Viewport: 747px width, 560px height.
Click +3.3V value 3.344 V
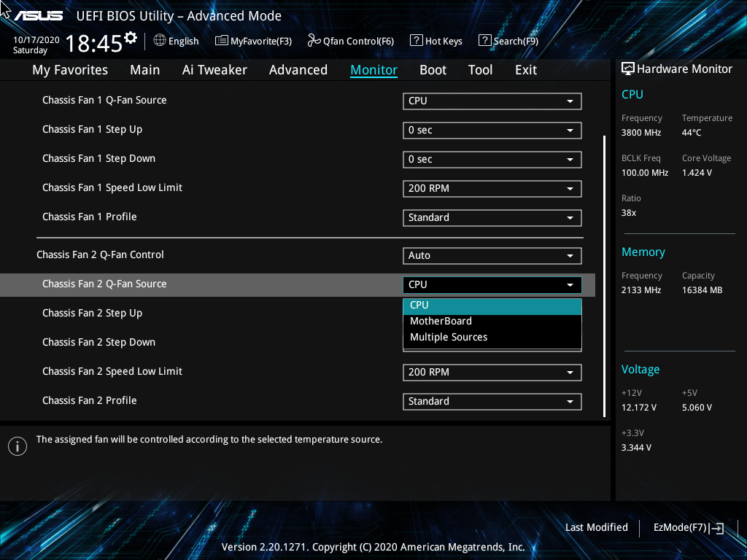[x=636, y=448]
